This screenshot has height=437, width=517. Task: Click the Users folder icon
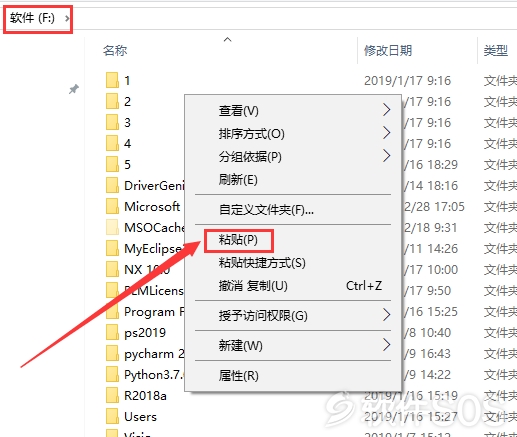coord(112,416)
